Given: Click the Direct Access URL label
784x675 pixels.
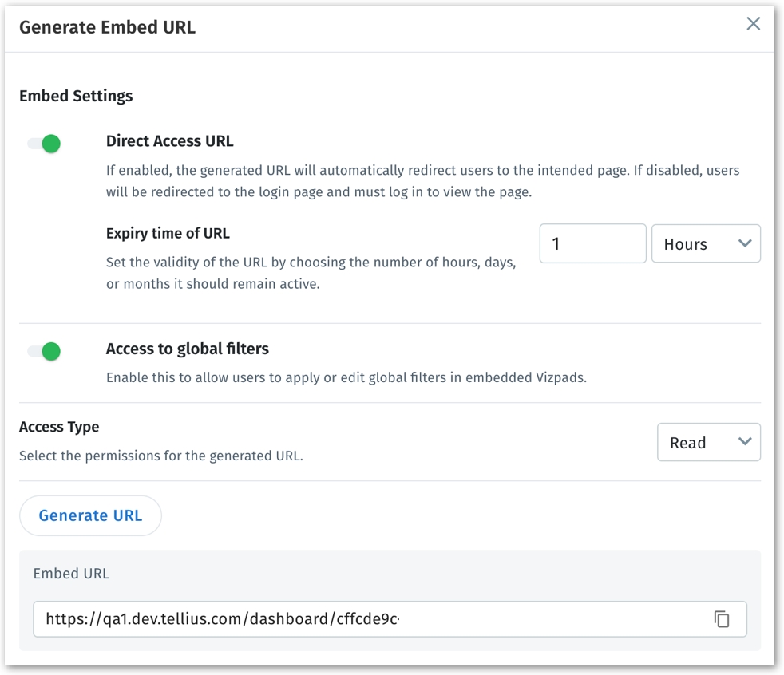Looking at the screenshot, I should (x=169, y=141).
